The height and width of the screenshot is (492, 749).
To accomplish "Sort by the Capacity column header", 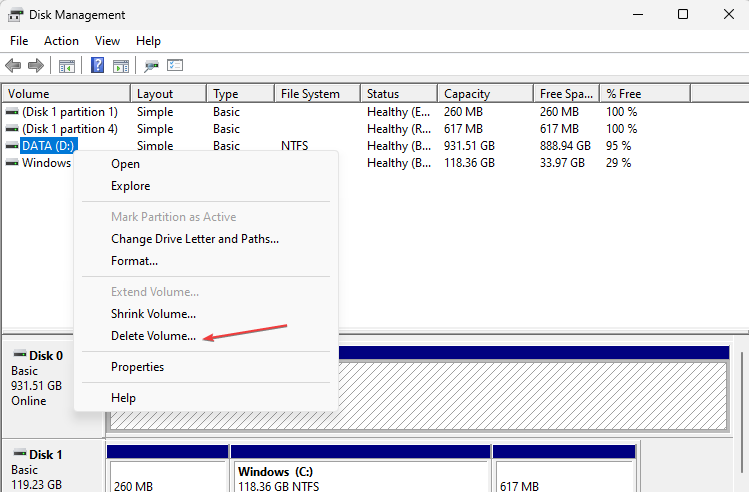I will coord(486,94).
